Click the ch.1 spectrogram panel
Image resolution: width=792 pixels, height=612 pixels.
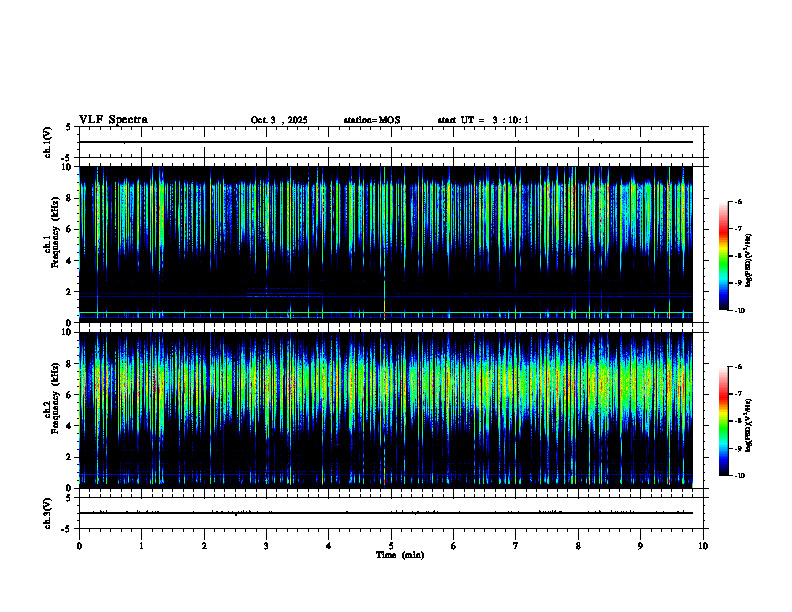[386, 244]
